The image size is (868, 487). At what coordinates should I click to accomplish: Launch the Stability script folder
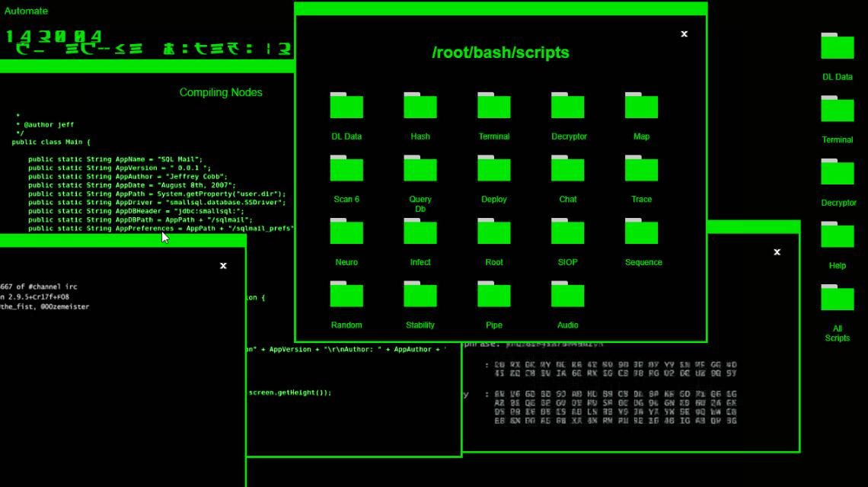tap(420, 294)
